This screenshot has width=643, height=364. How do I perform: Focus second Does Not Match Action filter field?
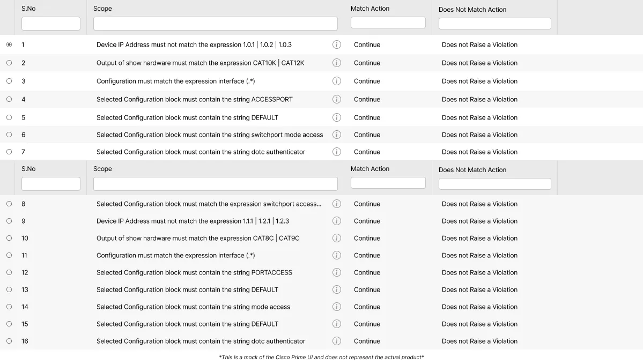click(x=495, y=184)
